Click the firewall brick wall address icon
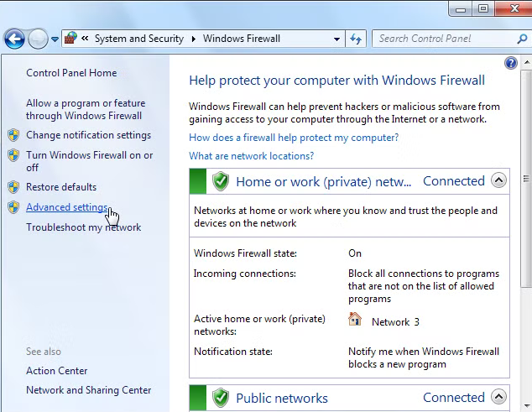 (x=70, y=38)
